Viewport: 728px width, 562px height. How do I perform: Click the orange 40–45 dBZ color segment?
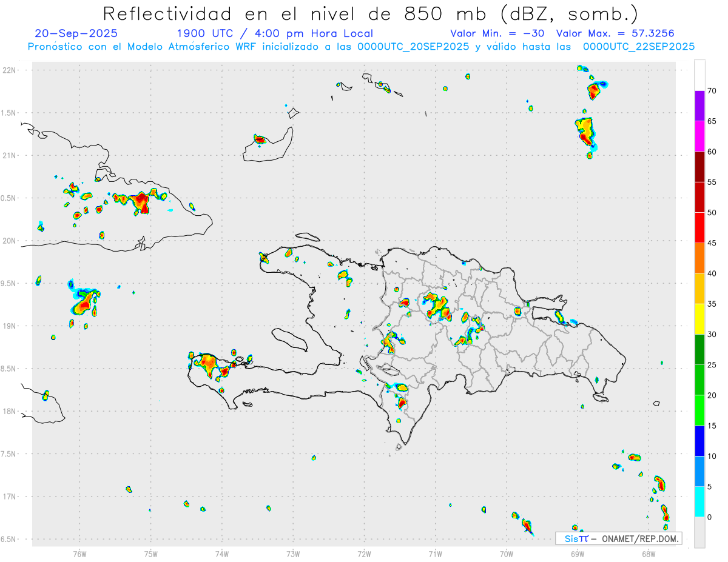pyautogui.click(x=699, y=258)
